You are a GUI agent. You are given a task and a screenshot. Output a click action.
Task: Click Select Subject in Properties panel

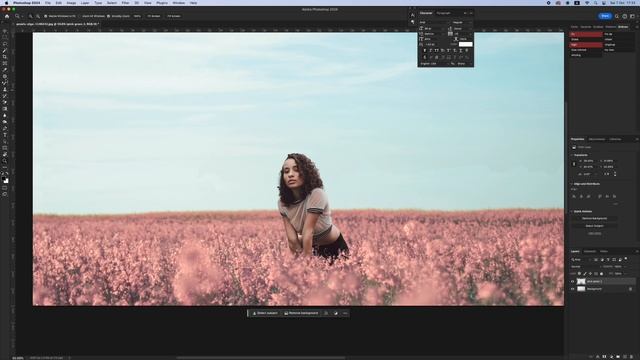click(594, 226)
